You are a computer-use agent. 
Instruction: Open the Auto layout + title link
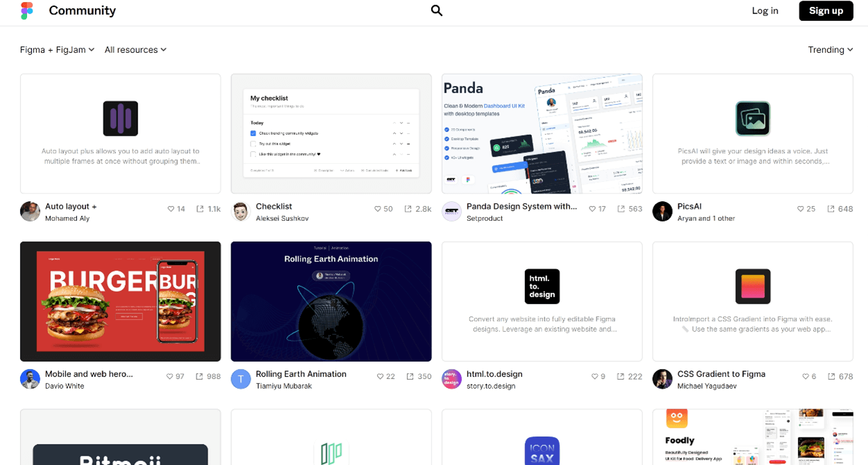click(71, 206)
